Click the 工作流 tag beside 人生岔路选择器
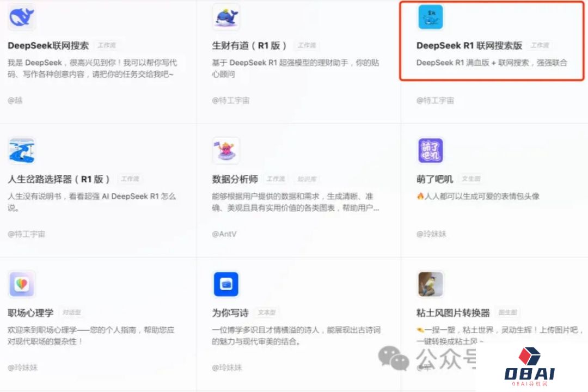This screenshot has width=588, height=392. click(x=130, y=179)
